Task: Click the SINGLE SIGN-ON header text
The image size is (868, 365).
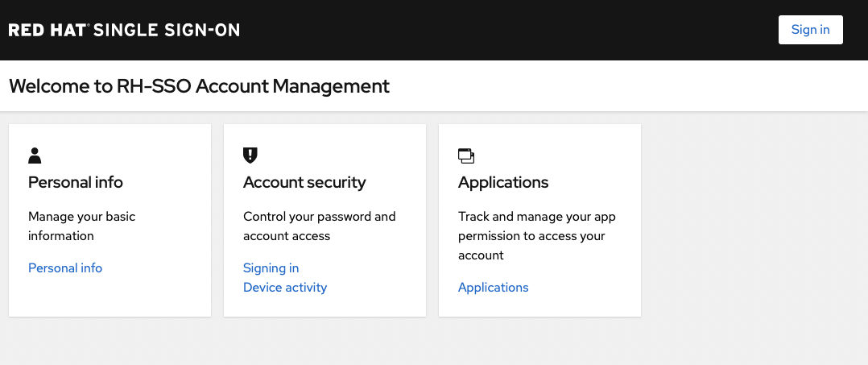Action: (167, 31)
